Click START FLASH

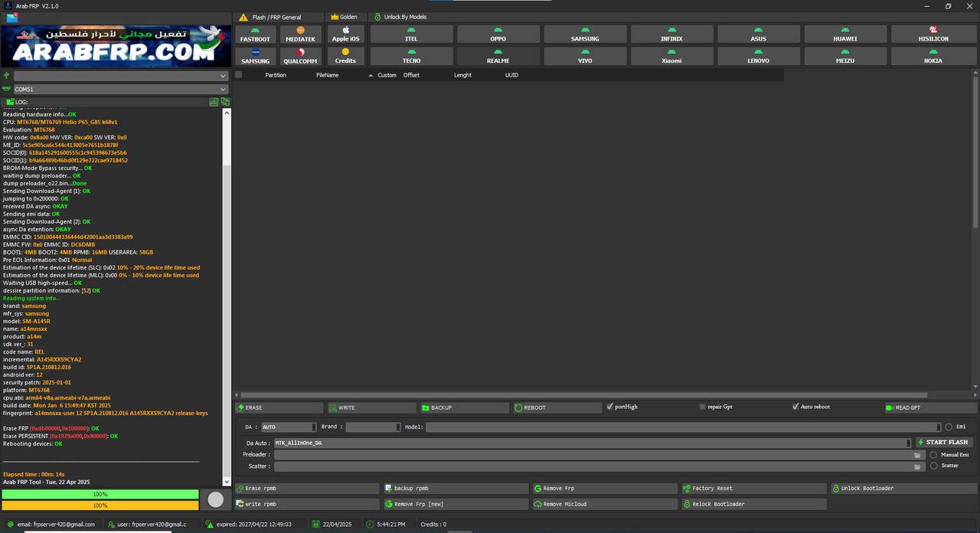944,443
